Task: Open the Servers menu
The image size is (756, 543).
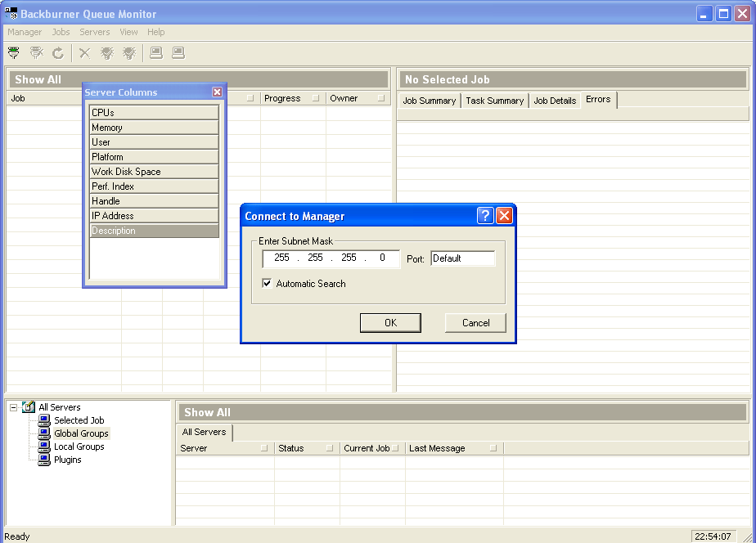Action: pyautogui.click(x=94, y=32)
